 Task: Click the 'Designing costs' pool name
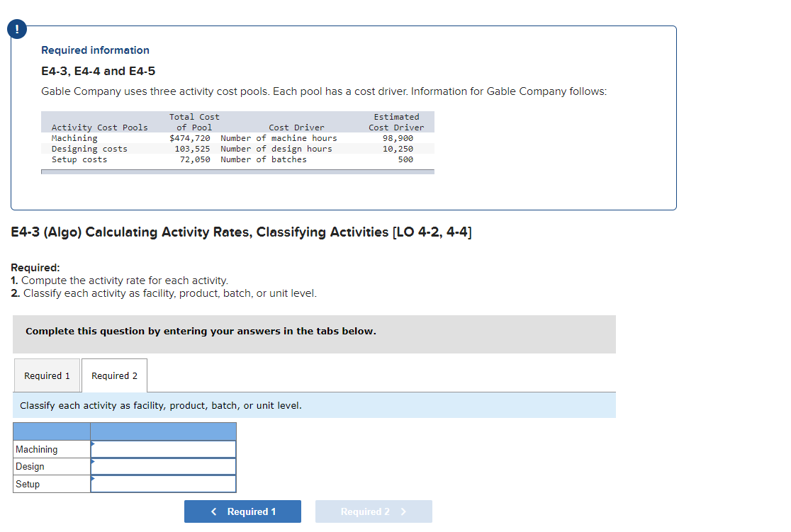89,149
